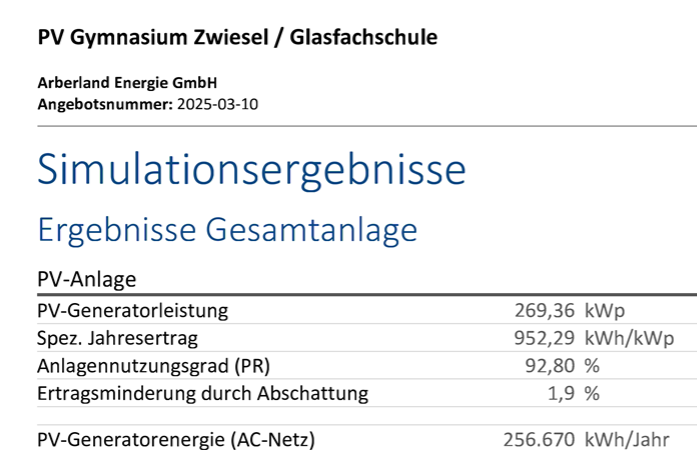Click the Ergebnisse Gesamtanlage subheading
The image size is (697, 450).
coord(226,230)
